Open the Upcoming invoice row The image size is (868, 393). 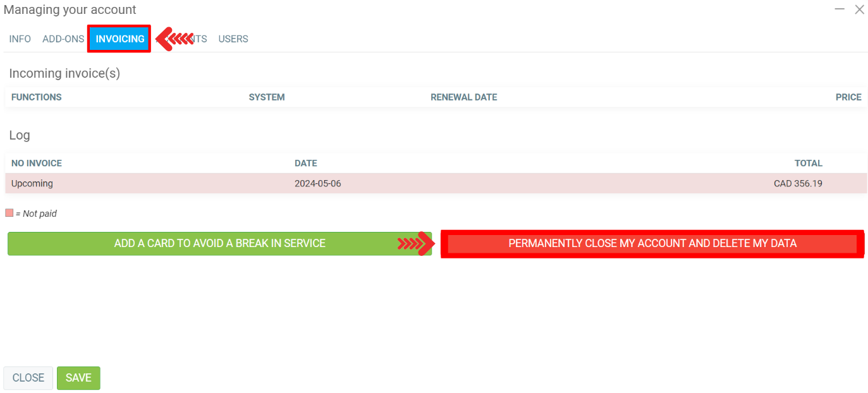click(x=32, y=184)
